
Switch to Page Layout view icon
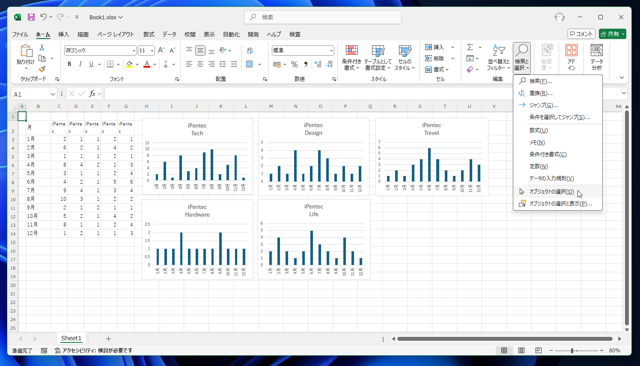pyautogui.click(x=521, y=350)
